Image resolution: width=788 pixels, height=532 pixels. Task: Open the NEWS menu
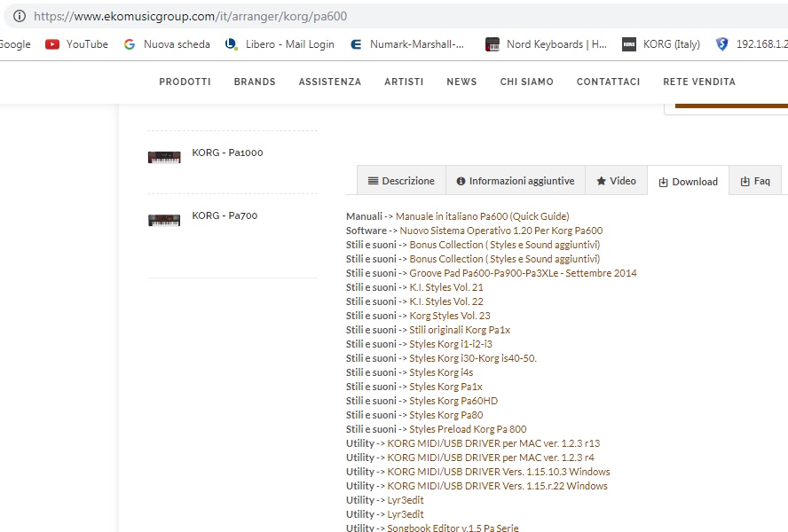(461, 82)
